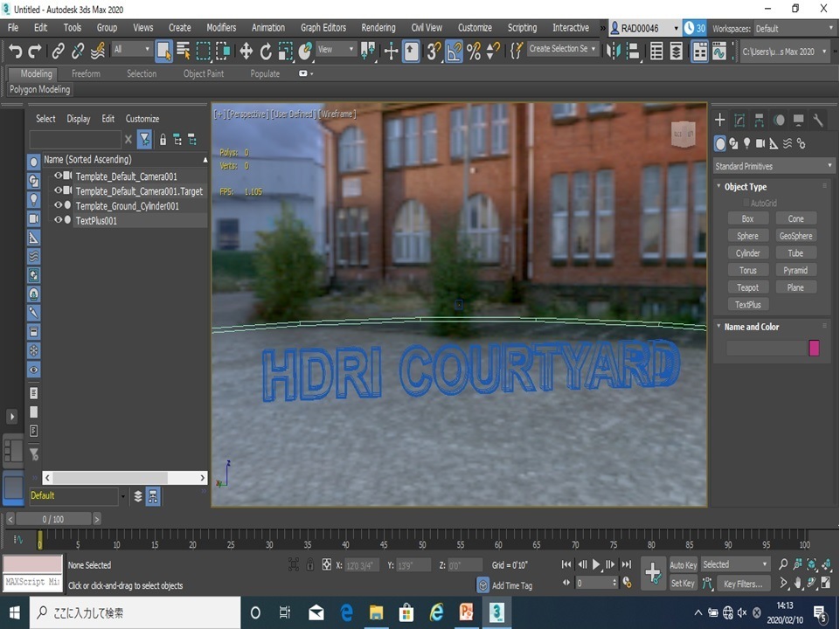Choose the Rectangular Selection Region tool

tap(203, 52)
